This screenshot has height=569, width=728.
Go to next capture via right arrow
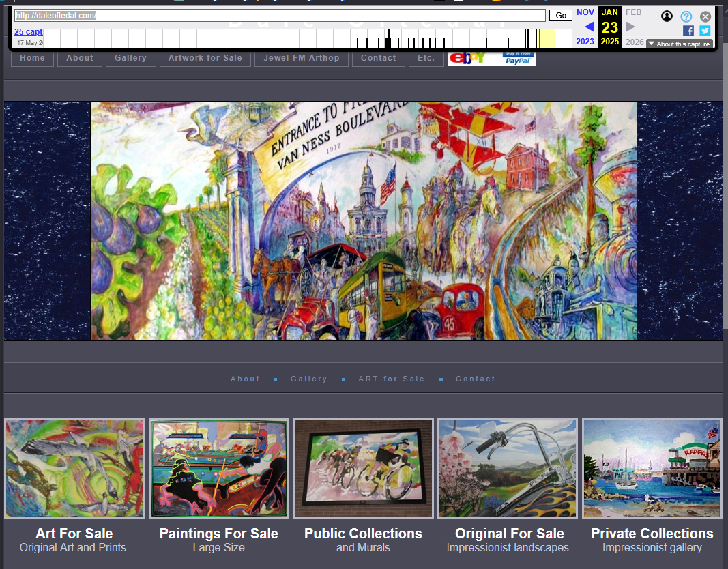(x=631, y=26)
